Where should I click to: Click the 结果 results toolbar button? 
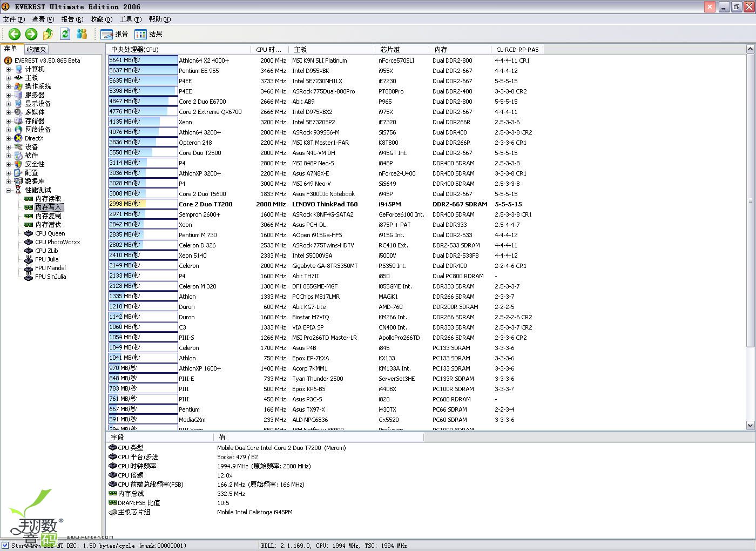point(148,34)
